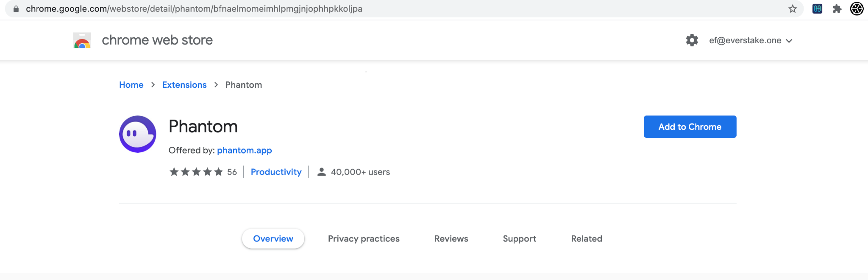Switch to the Overview tab
This screenshot has height=280, width=868.
pos(273,239)
